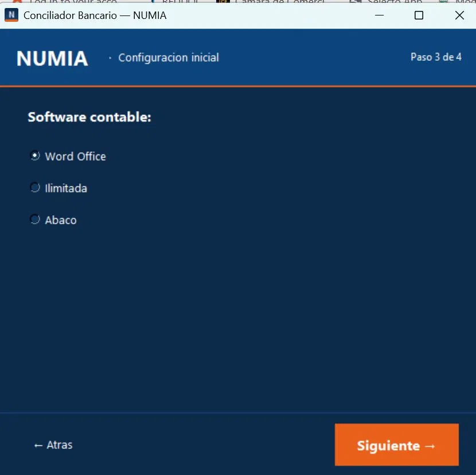Close the Conciliador Bancario window
476x475 pixels.
coord(459,15)
